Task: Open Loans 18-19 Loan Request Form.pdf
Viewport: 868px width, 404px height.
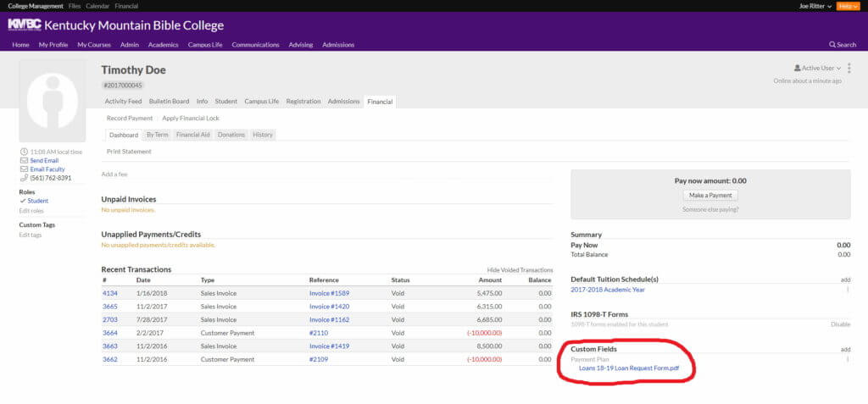Action: [629, 368]
